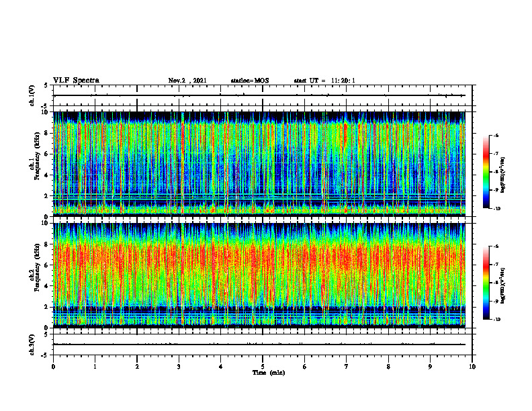Click time axis tick label "2"
This screenshot has height=411, width=532.
pyautogui.click(x=137, y=367)
